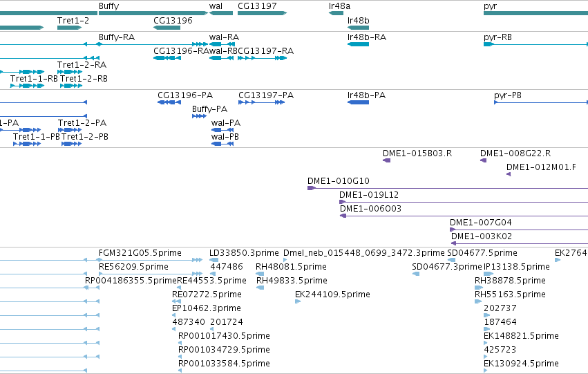Select the Tret1-2-RA transcript
The height and width of the screenshot is (374, 588).
[69, 72]
